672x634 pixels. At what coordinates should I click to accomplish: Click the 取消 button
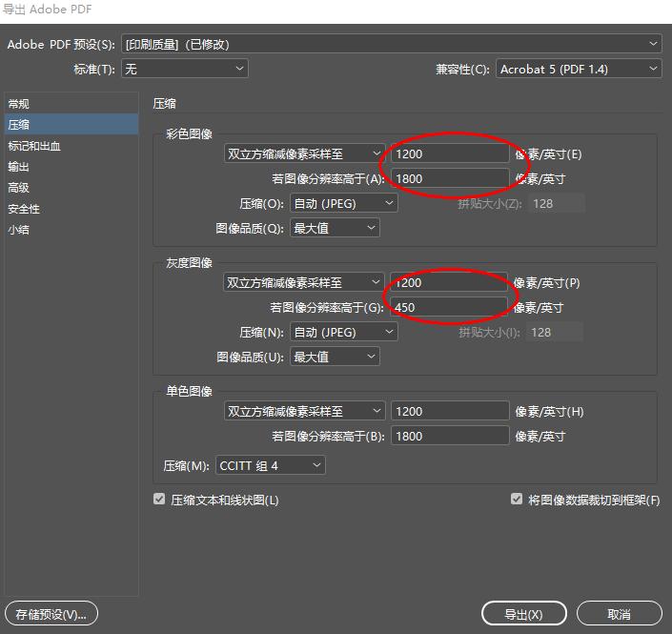[620, 614]
